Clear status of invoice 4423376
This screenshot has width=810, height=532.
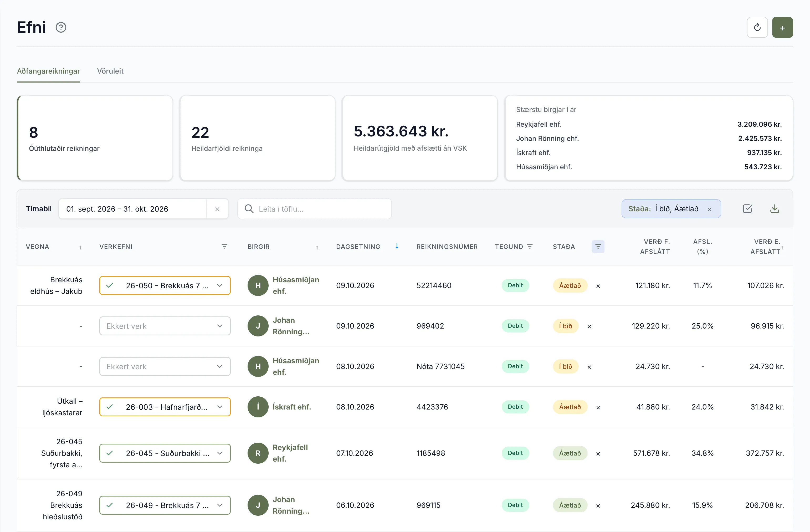[x=598, y=408]
